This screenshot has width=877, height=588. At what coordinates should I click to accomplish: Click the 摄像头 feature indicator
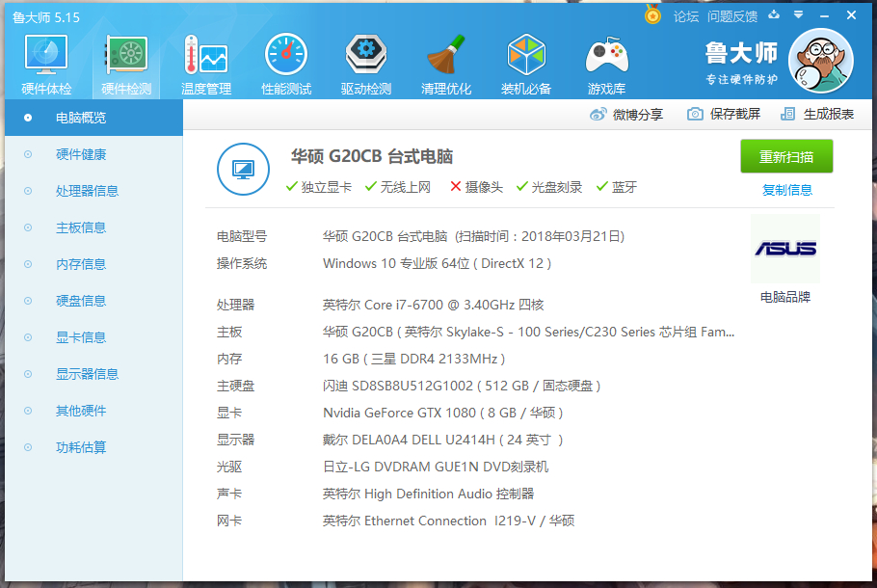click(x=476, y=187)
